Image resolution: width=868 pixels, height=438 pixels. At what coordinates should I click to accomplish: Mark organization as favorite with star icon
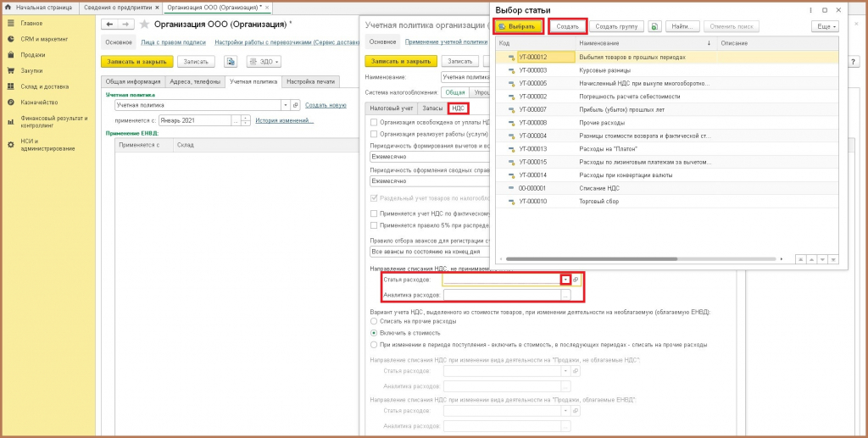pos(144,25)
